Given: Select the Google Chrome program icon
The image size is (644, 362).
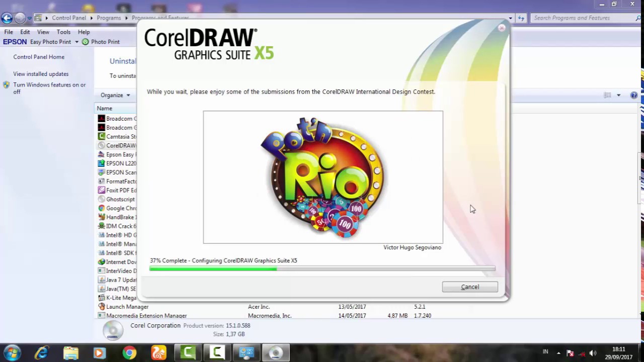Looking at the screenshot, I should click(101, 208).
